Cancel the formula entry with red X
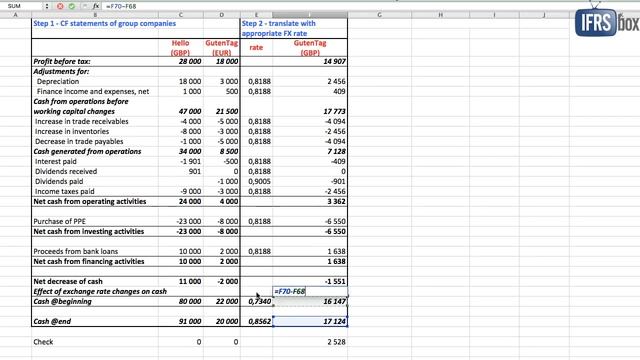This screenshot has height=360, width=640. tap(60, 6)
